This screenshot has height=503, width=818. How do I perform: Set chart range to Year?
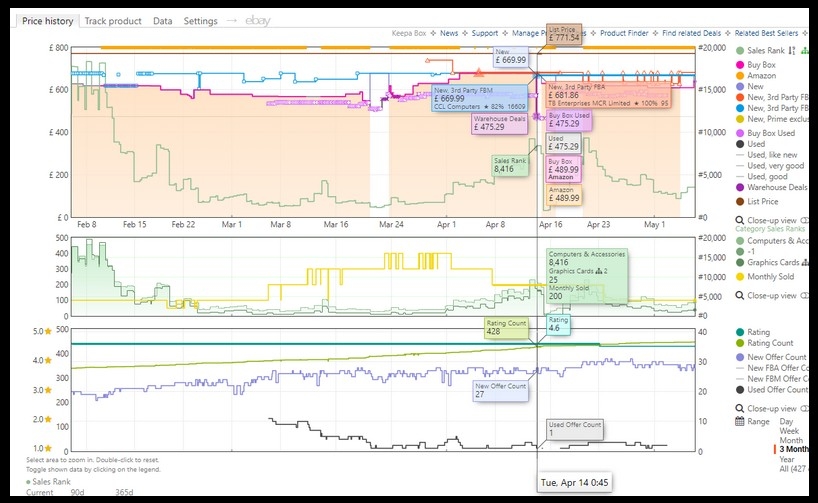click(x=787, y=459)
